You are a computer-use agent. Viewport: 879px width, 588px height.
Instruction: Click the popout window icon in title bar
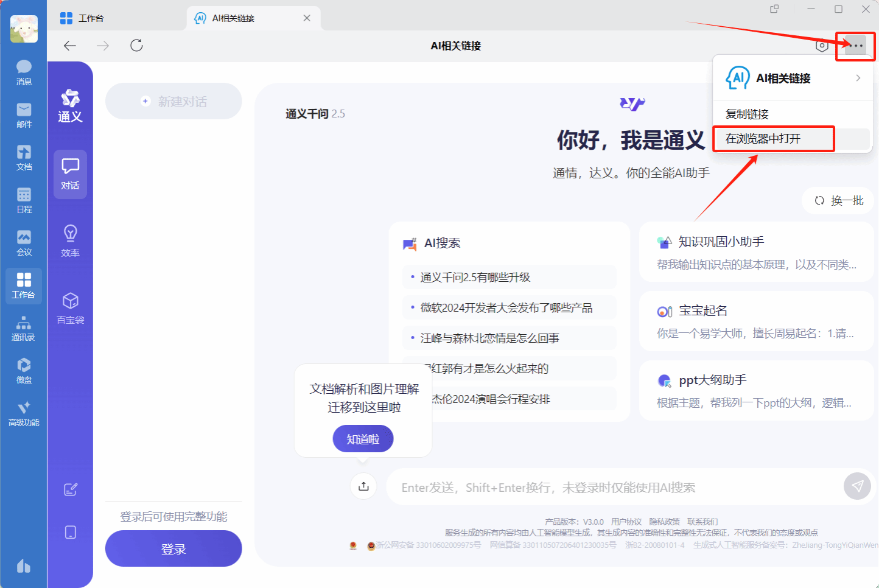point(774,9)
